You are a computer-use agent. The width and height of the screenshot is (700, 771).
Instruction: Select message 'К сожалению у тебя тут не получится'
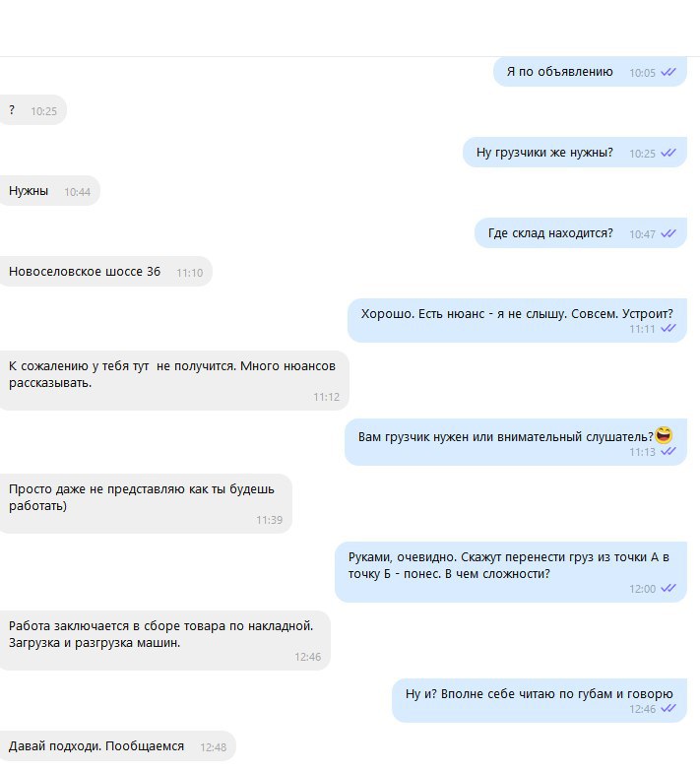point(173,380)
